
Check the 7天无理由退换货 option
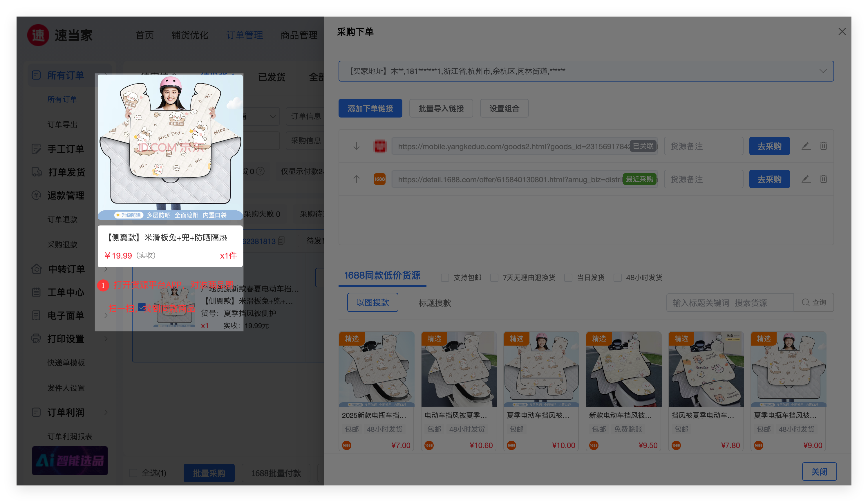point(494,278)
